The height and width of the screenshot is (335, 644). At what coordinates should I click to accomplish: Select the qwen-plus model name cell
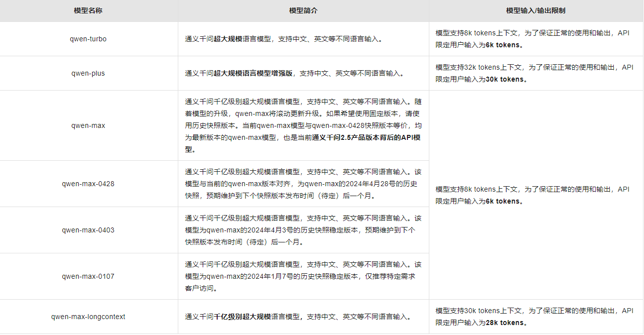(88, 73)
